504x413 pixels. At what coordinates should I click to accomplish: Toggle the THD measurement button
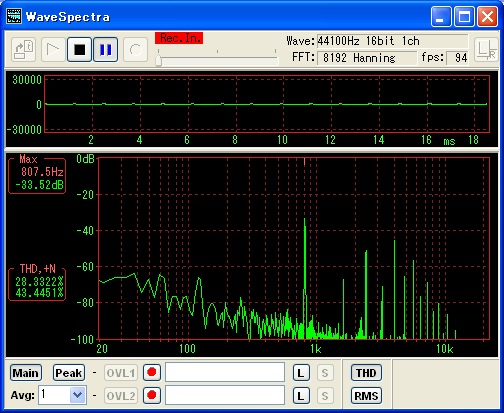tap(366, 373)
